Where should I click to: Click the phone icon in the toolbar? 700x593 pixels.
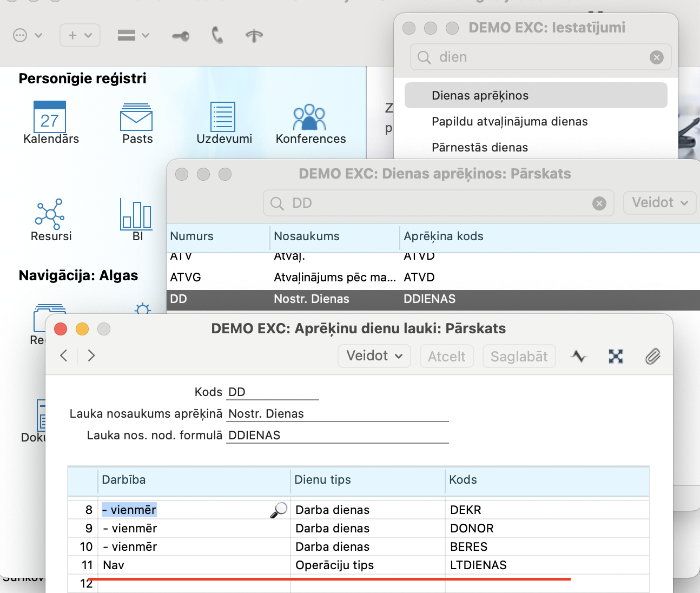[217, 36]
